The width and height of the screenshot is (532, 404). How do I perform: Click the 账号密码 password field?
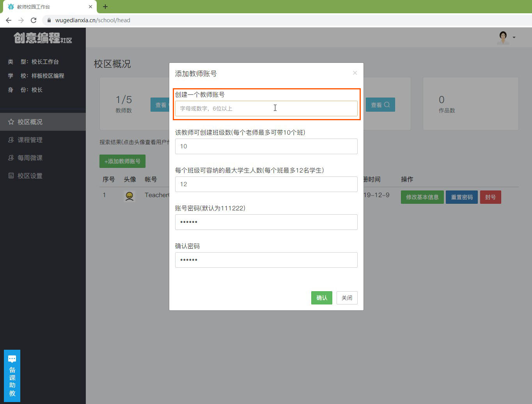(266, 222)
